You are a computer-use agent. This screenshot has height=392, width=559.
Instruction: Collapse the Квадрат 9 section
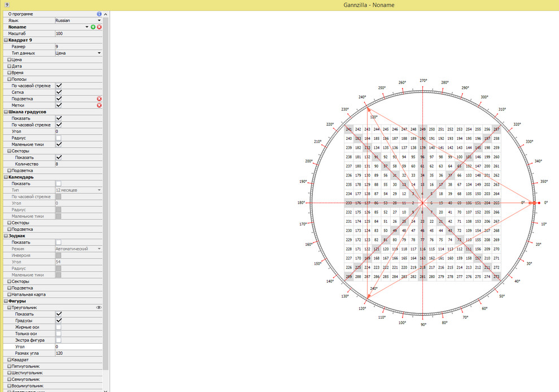6,40
